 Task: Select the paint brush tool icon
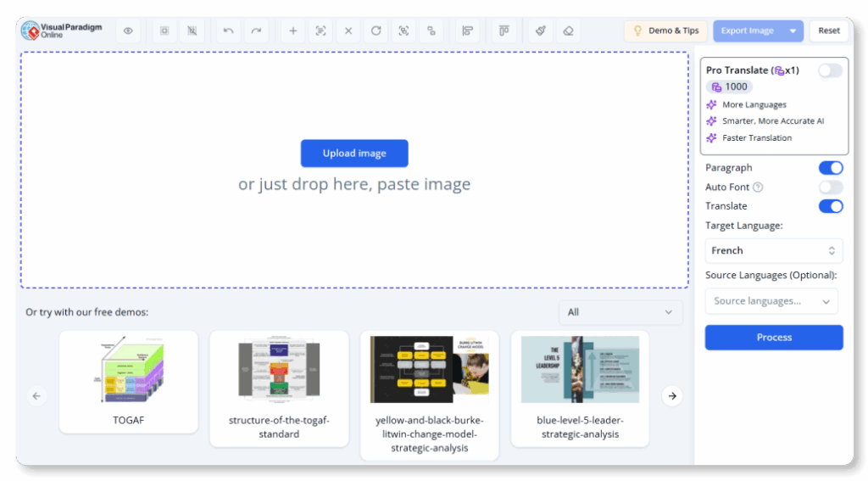pos(539,31)
